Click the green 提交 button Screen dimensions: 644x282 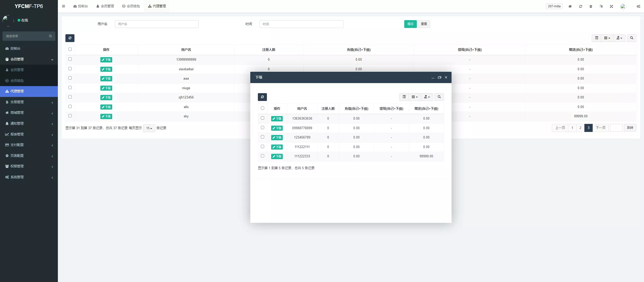click(x=410, y=24)
